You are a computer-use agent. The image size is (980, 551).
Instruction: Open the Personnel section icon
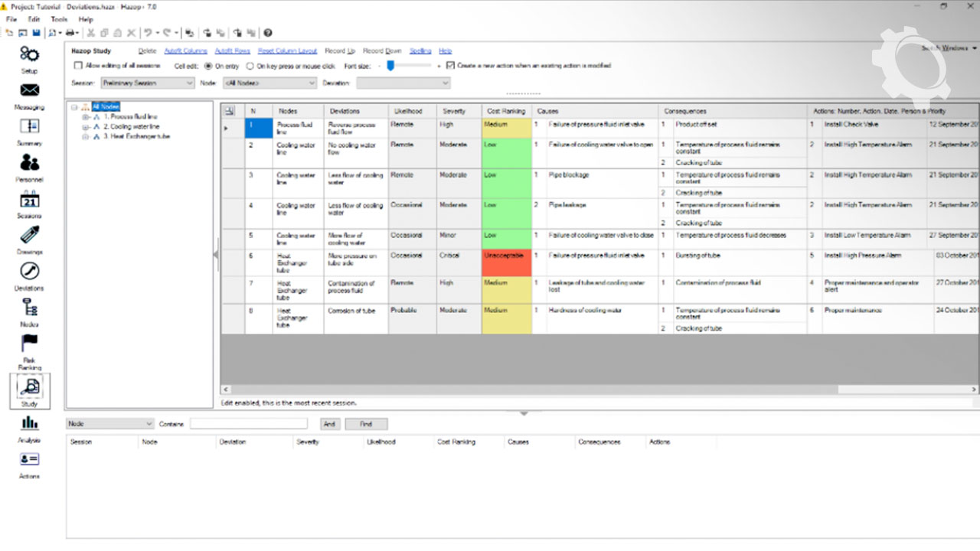(29, 163)
